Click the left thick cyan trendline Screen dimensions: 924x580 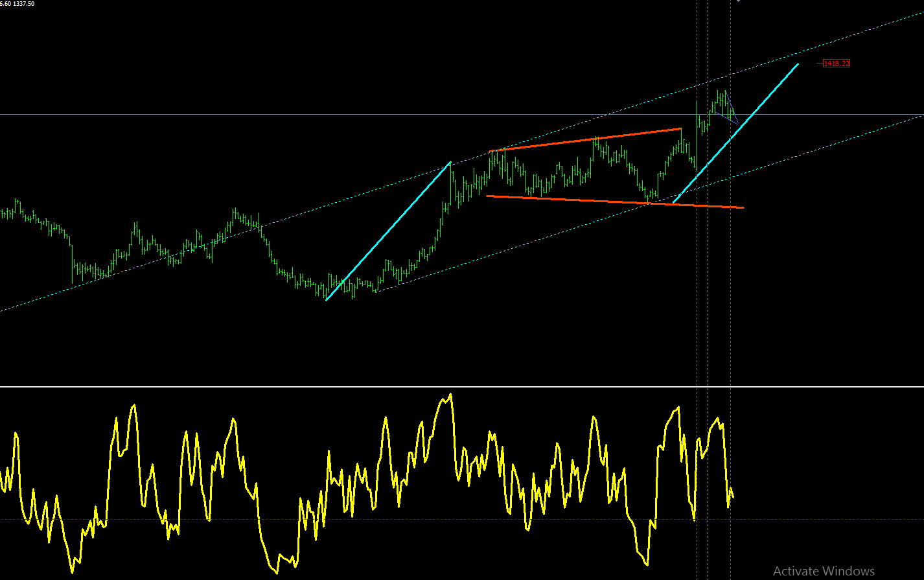pyautogui.click(x=388, y=231)
